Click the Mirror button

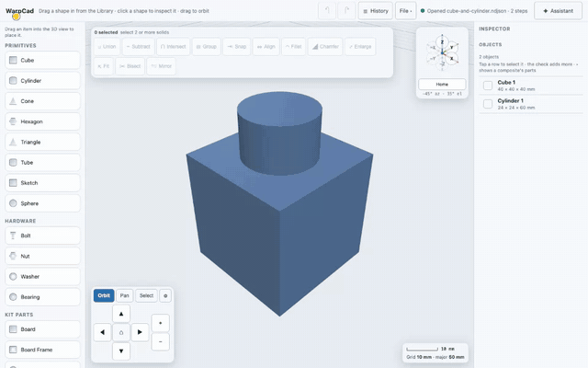pyautogui.click(x=162, y=66)
